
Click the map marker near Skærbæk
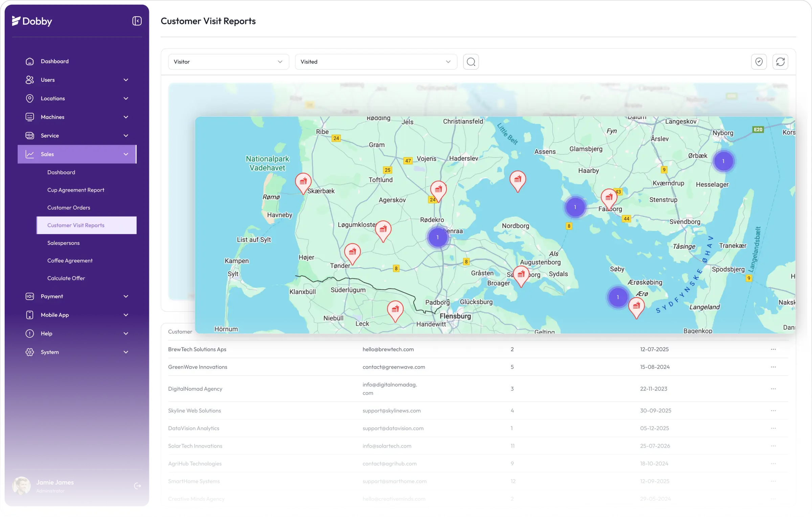coord(303,182)
